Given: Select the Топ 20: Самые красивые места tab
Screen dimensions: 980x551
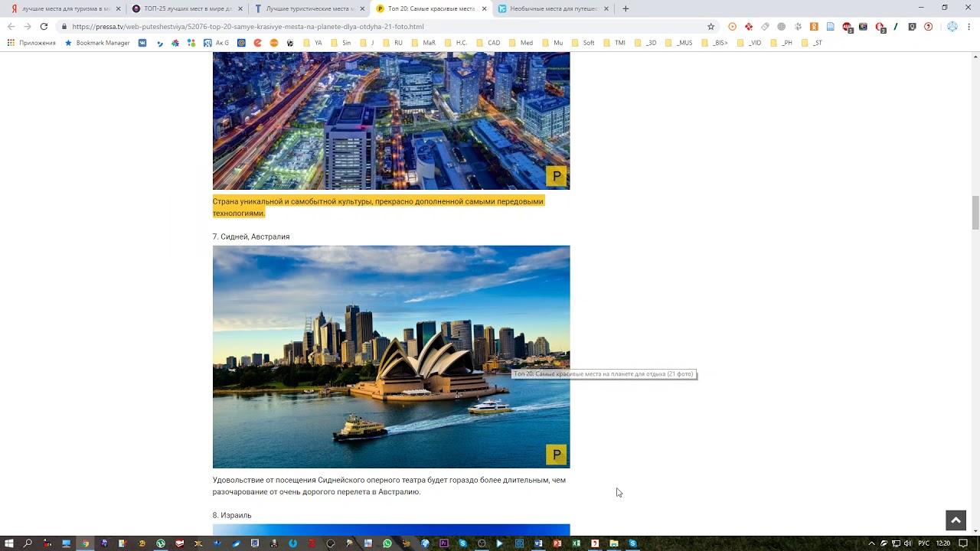Looking at the screenshot, I should (430, 8).
